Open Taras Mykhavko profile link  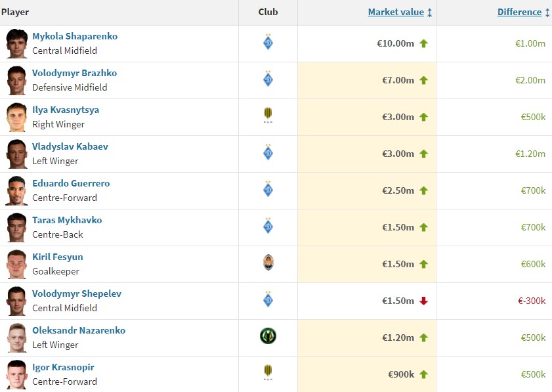67,220
